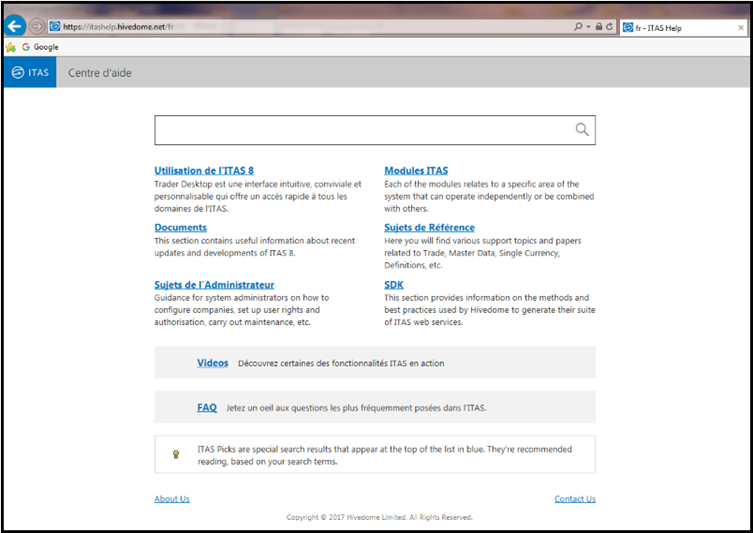
Task: Open the Videos link
Action: click(212, 363)
